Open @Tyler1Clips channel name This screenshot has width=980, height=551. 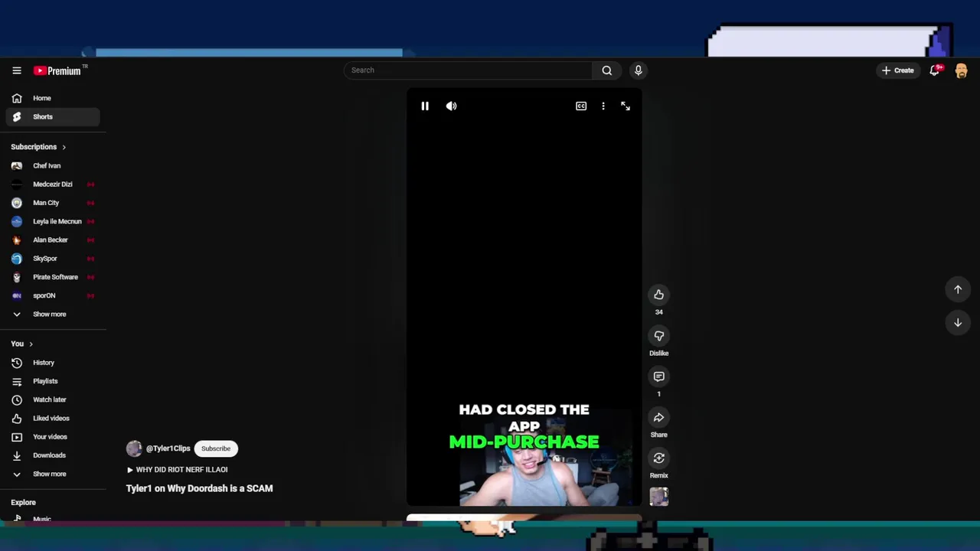[168, 448]
